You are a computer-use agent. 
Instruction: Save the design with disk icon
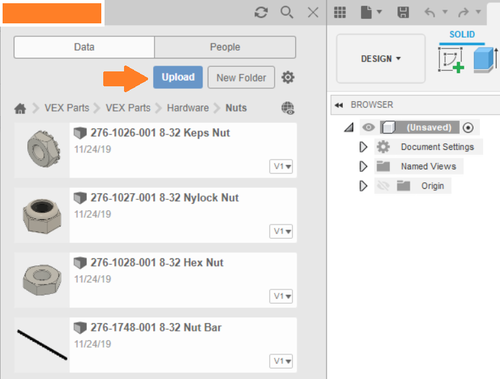click(x=403, y=13)
